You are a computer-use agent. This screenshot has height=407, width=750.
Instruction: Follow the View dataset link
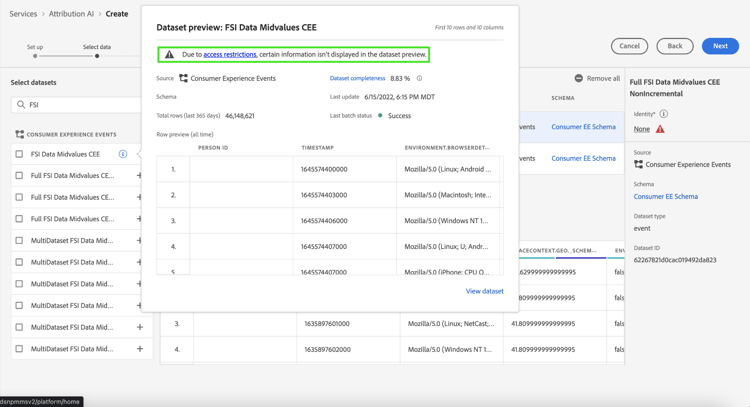485,291
